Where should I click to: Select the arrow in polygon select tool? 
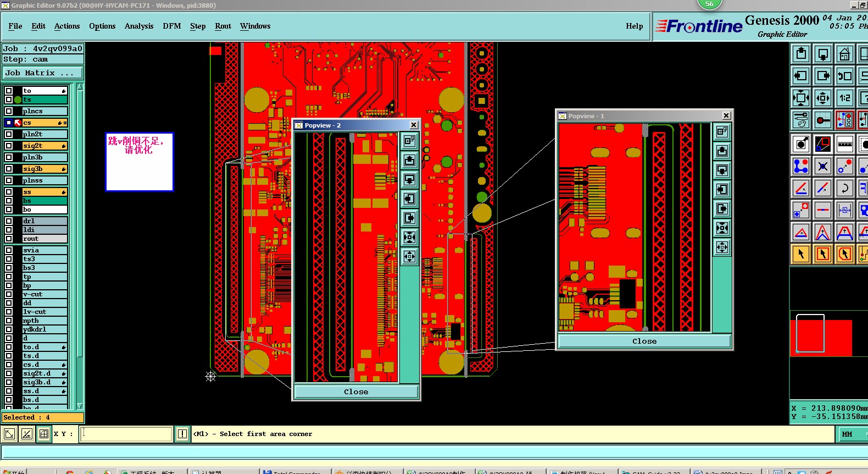(x=845, y=254)
